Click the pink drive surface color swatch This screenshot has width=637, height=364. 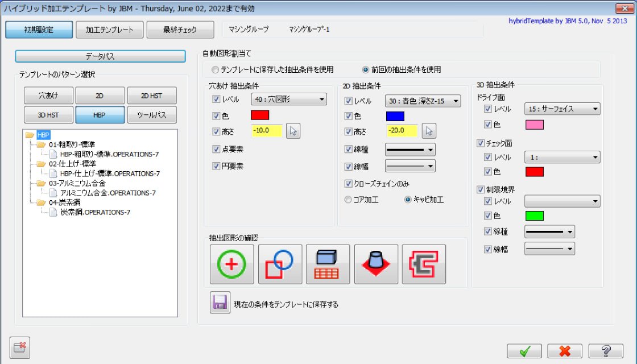coord(534,125)
